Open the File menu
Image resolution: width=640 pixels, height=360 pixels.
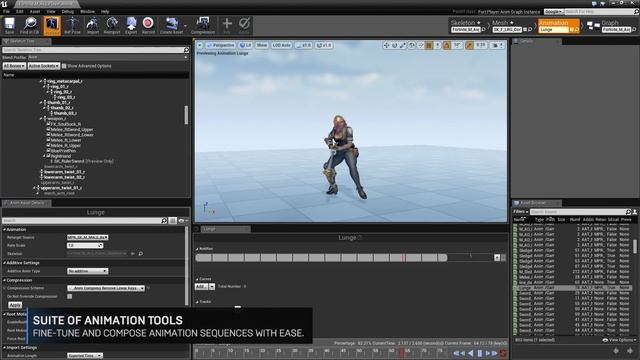coord(7,11)
